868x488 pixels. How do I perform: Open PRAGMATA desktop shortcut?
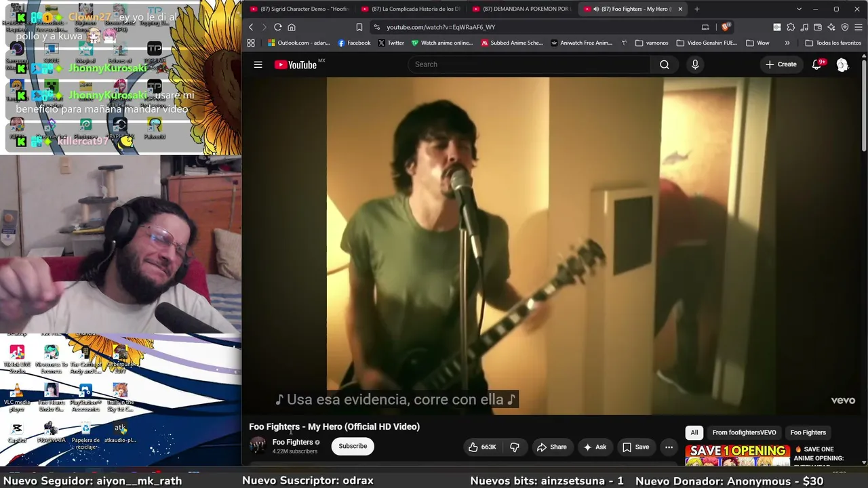click(51, 433)
